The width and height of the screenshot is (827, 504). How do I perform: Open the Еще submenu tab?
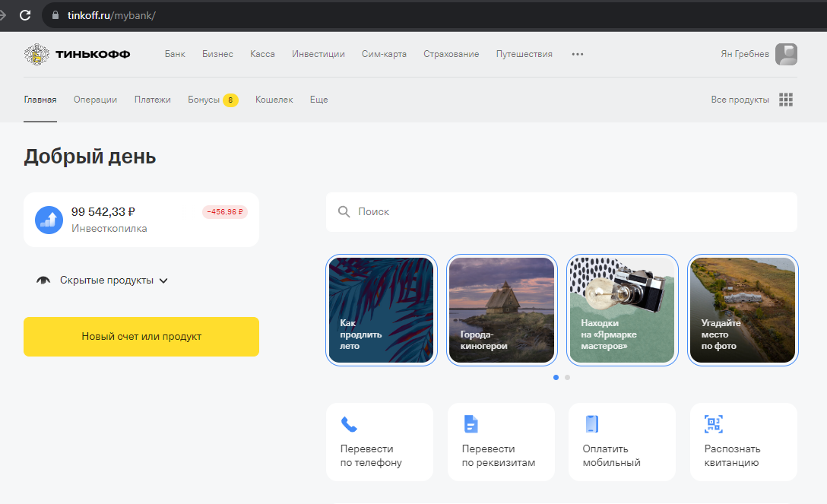click(x=319, y=100)
